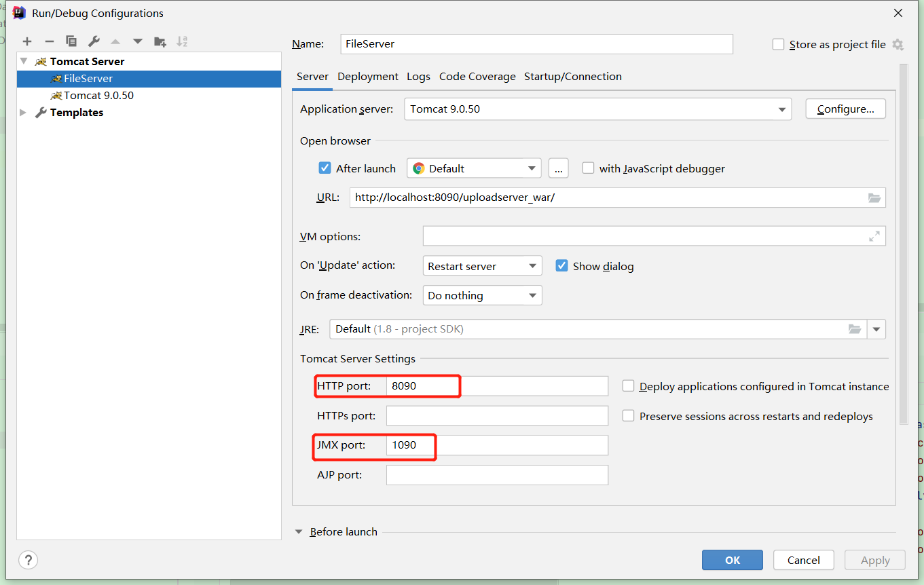The height and width of the screenshot is (585, 924).
Task: Select Tomcat 9.0.50 configuration in the tree
Action: pyautogui.click(x=149, y=96)
